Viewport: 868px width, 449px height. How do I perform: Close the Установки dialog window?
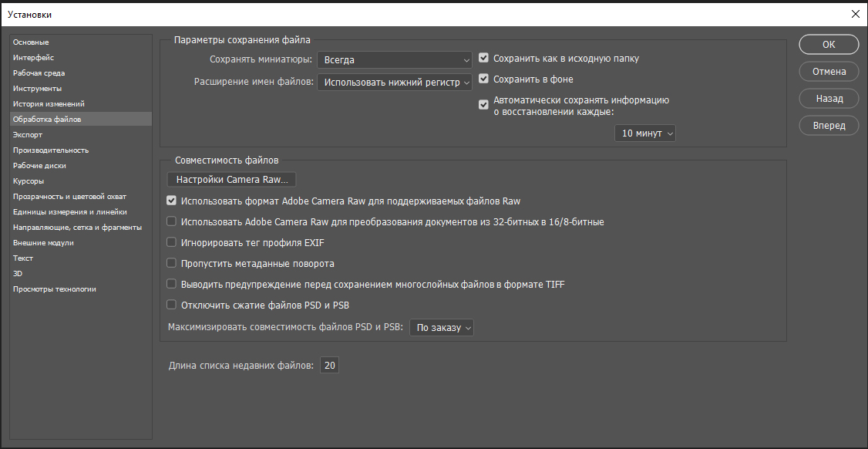pyautogui.click(x=855, y=15)
